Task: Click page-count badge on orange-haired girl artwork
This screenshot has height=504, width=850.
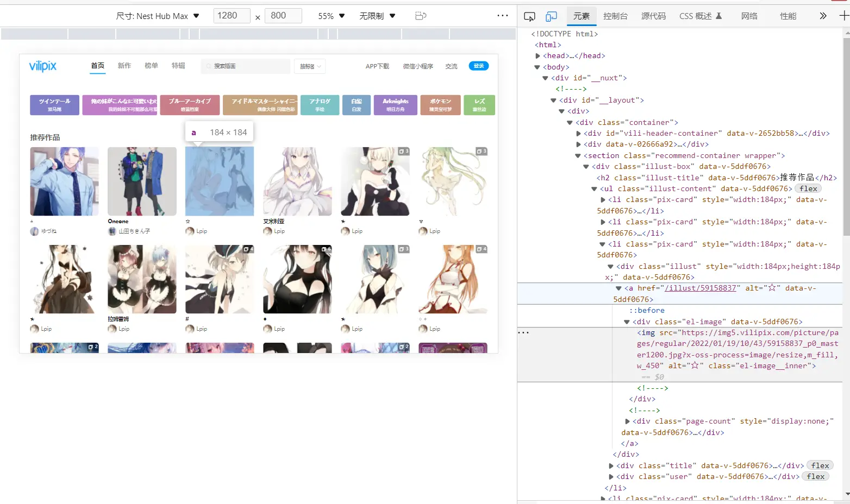Action: (x=482, y=249)
